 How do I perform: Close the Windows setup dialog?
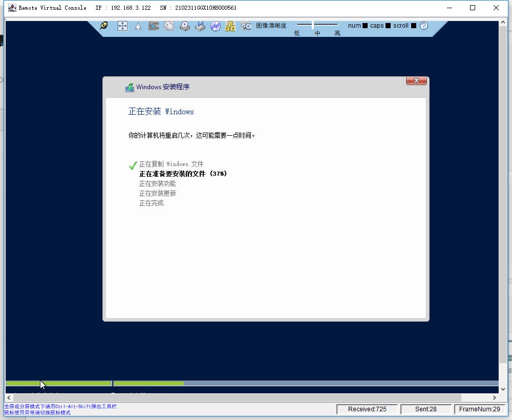click(416, 80)
